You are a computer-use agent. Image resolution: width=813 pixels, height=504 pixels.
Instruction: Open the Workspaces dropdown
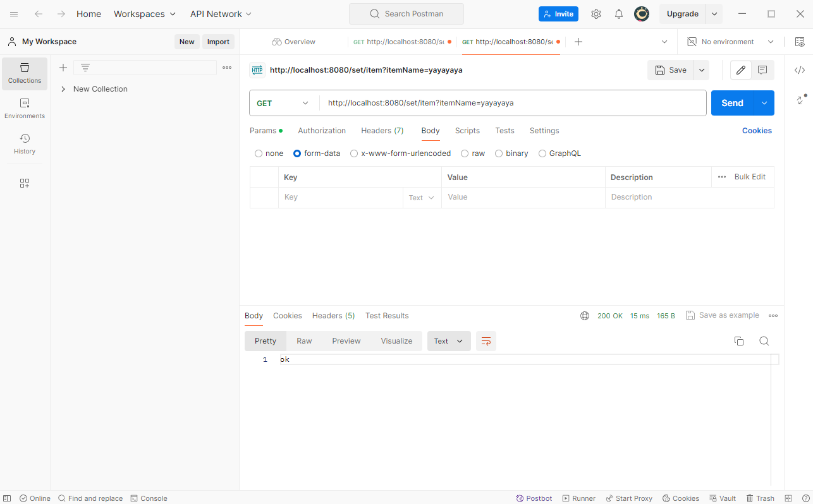point(145,14)
